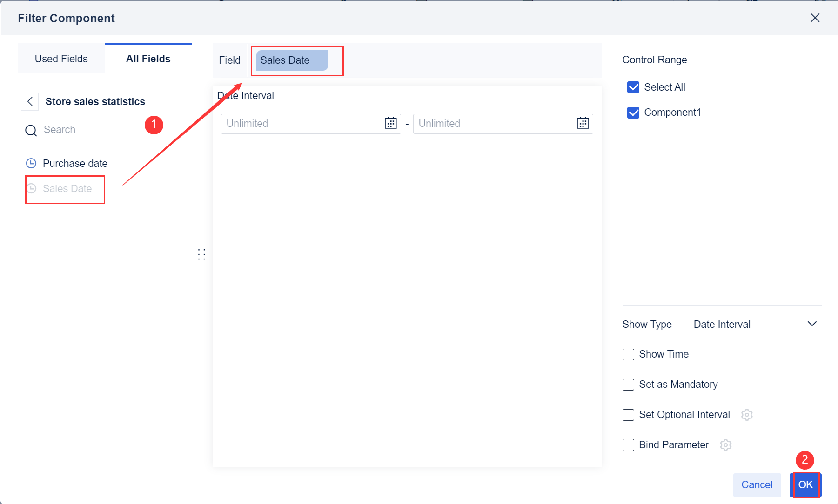Enable the Bind Parameter option
Viewport: 838px width, 504px height.
click(628, 444)
